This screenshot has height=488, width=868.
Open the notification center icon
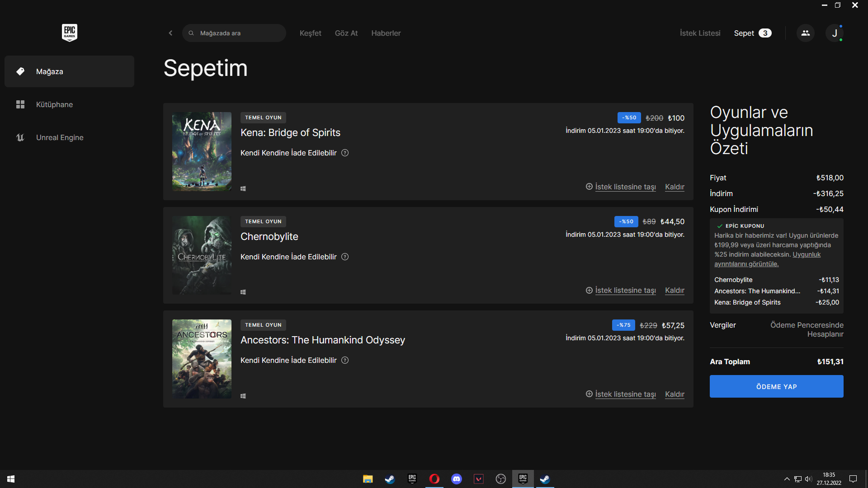853,479
